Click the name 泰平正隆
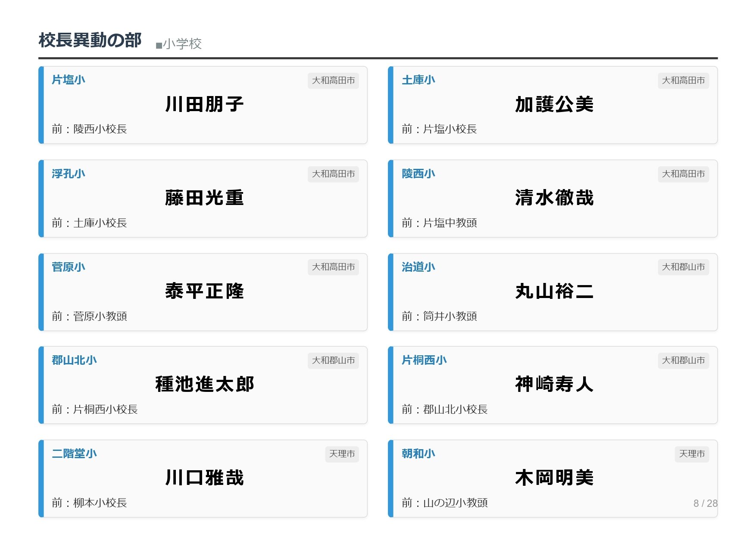 [204, 292]
